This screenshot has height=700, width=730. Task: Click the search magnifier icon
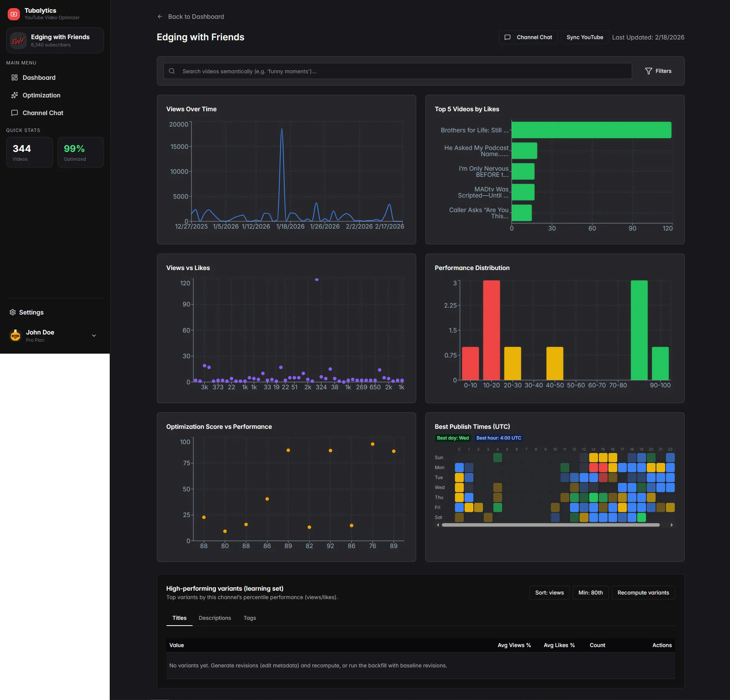[x=172, y=71]
